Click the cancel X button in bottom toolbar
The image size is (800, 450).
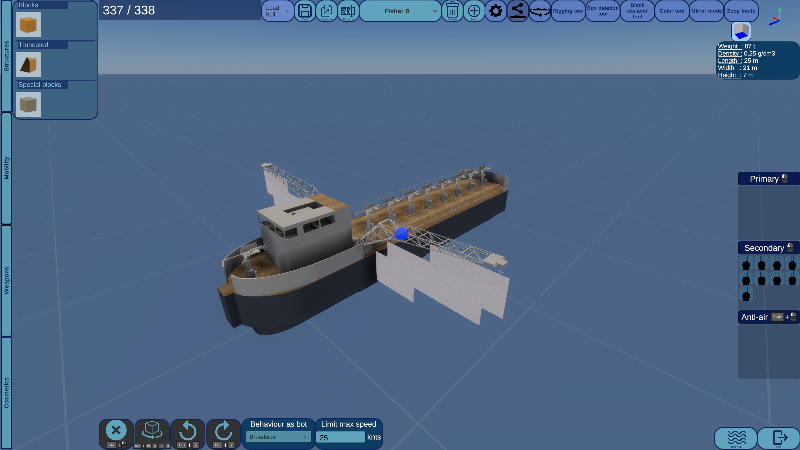116,434
